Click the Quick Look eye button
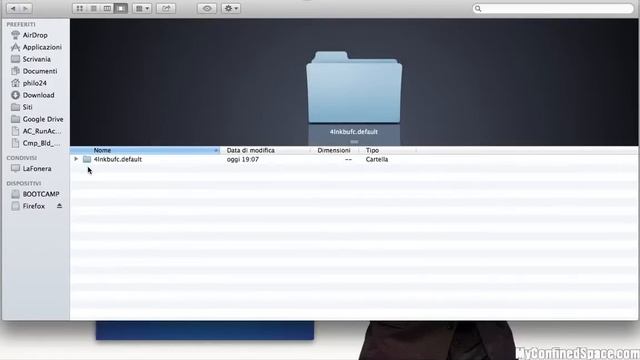The width and height of the screenshot is (640, 360). (207, 8)
